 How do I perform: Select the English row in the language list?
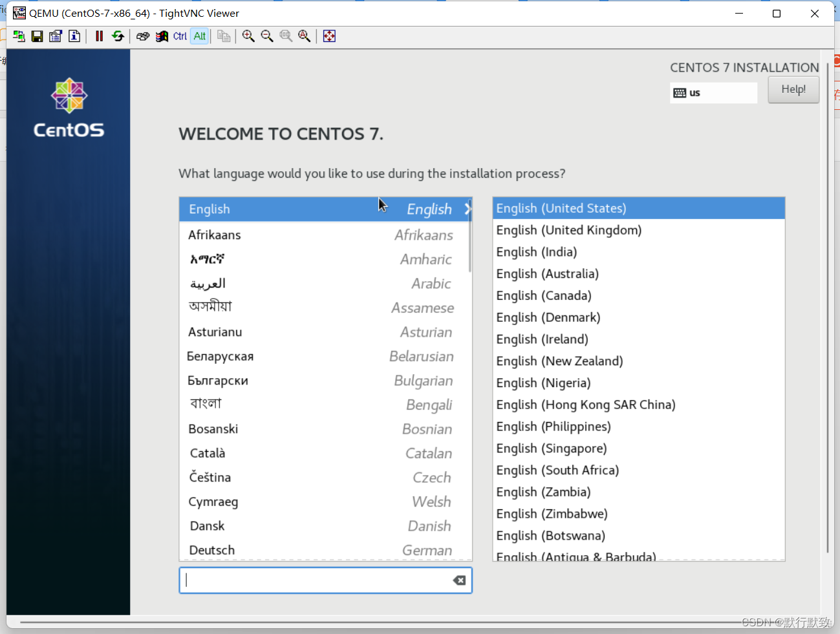click(325, 209)
